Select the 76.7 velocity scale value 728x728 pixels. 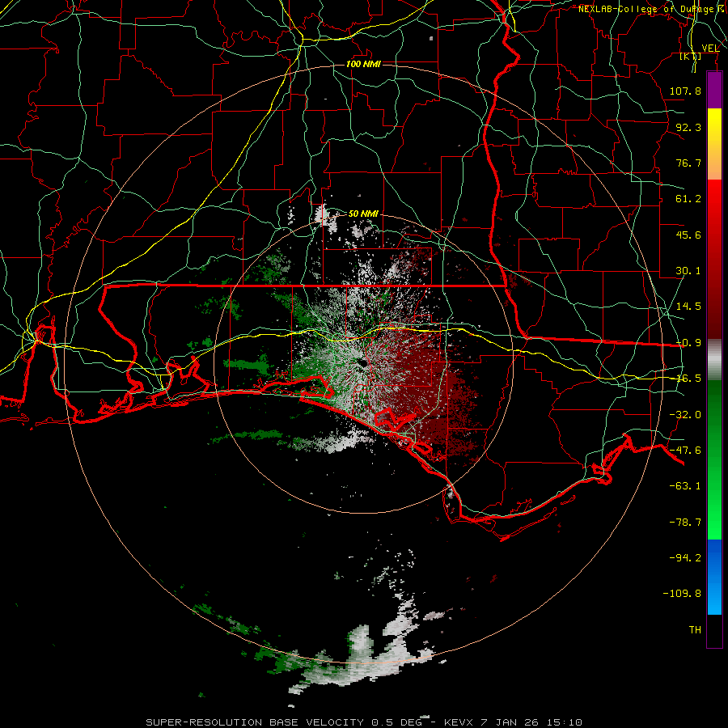(688, 163)
